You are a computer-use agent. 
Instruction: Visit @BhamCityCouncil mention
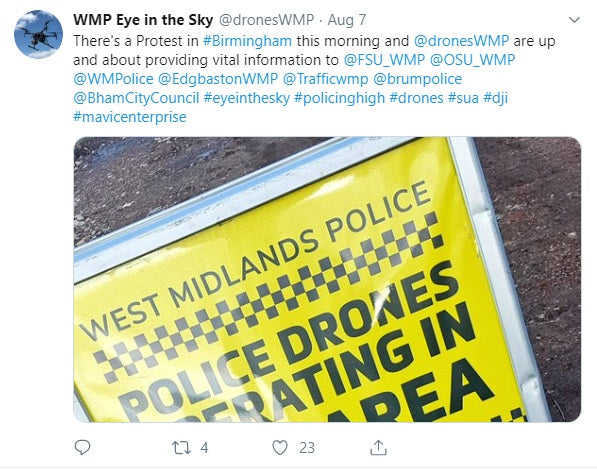point(136,98)
